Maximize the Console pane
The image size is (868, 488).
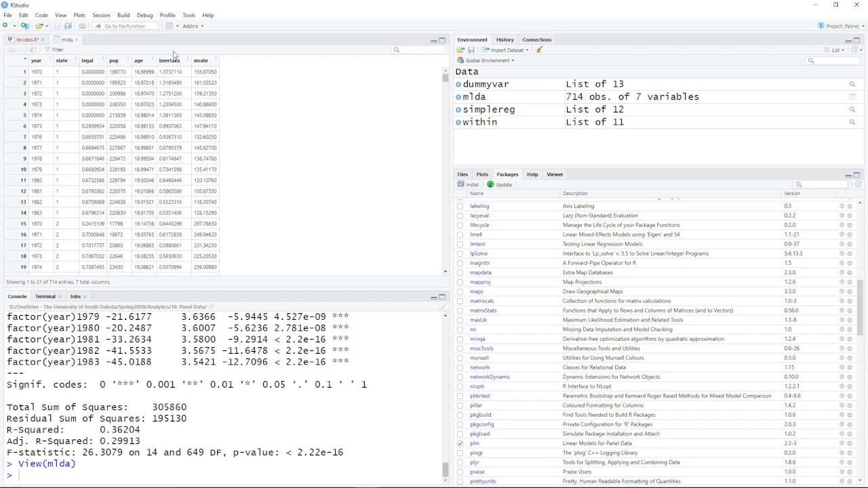[442, 297]
